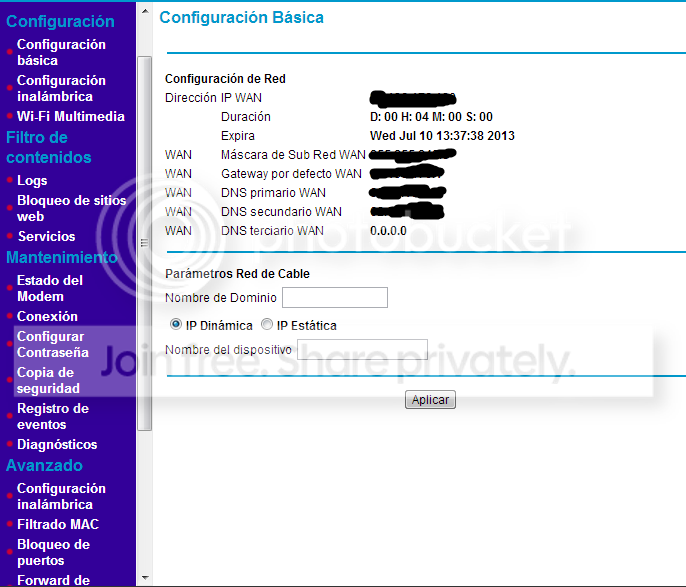Open Registro de eventos
Screen dimensions: 686x587
52,416
